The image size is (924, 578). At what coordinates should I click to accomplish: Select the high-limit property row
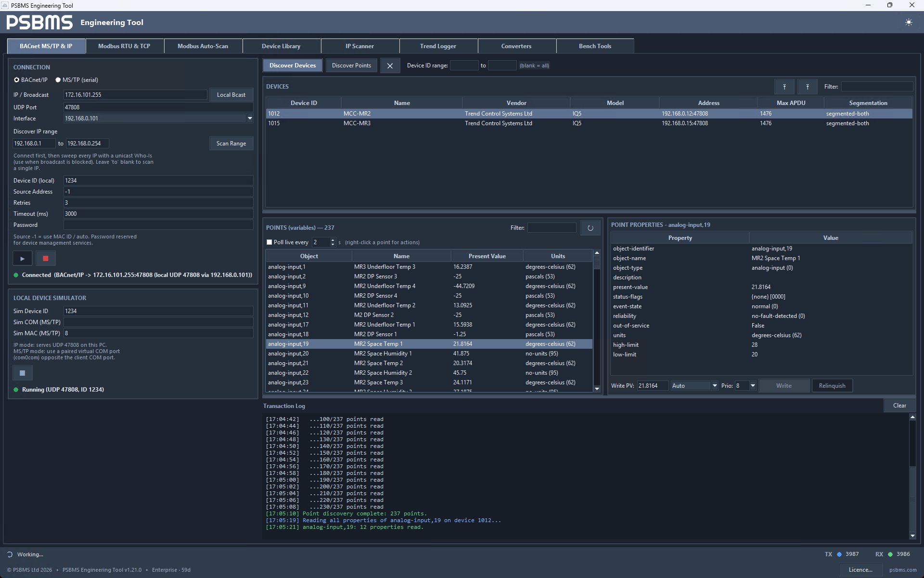[x=761, y=345]
